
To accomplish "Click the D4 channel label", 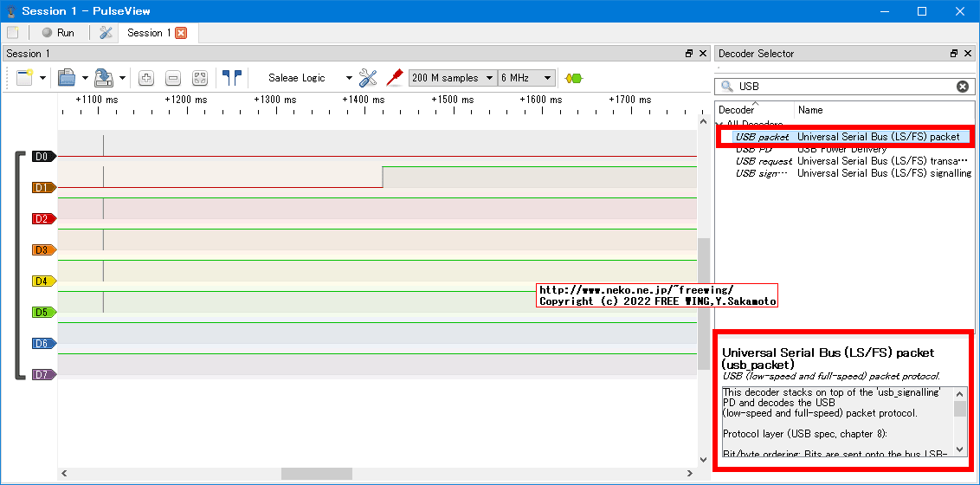I will tap(44, 281).
